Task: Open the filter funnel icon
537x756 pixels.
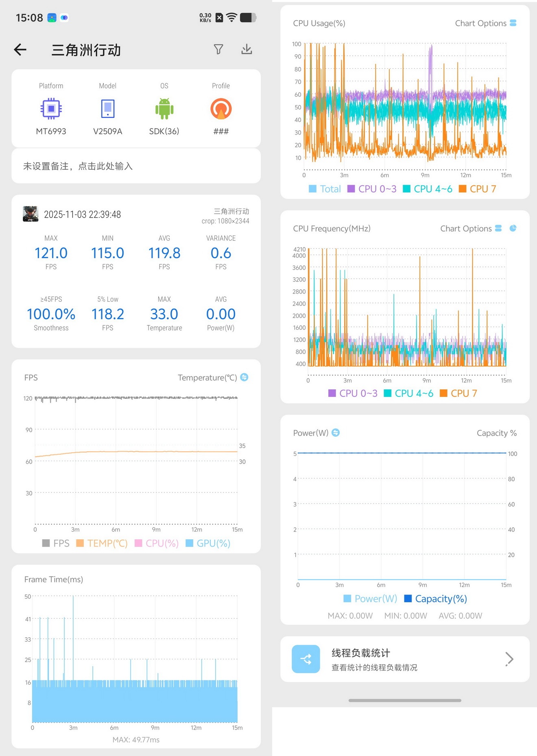Action: pyautogui.click(x=218, y=49)
